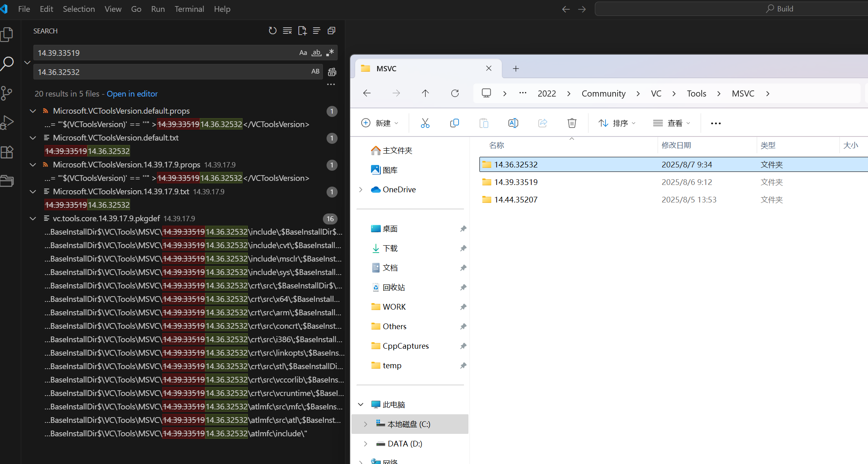The height and width of the screenshot is (464, 868).
Task: Collapse all search results icon
Action: 331,31
